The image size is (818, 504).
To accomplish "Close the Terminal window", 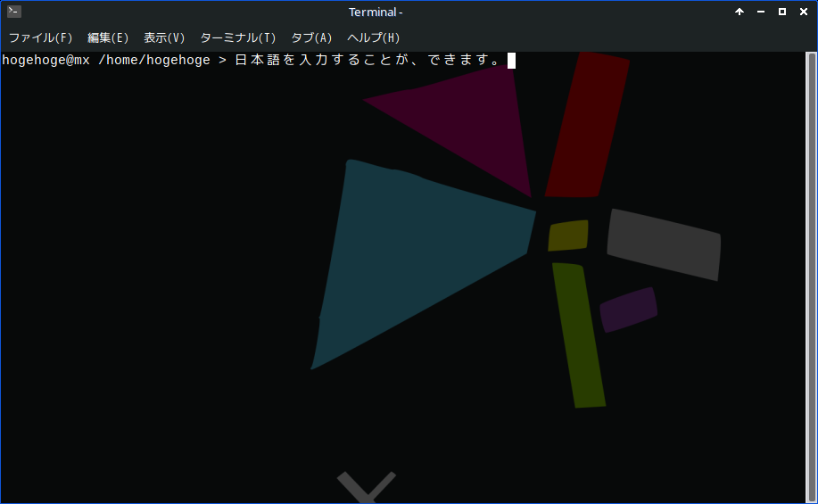I will coord(804,12).
